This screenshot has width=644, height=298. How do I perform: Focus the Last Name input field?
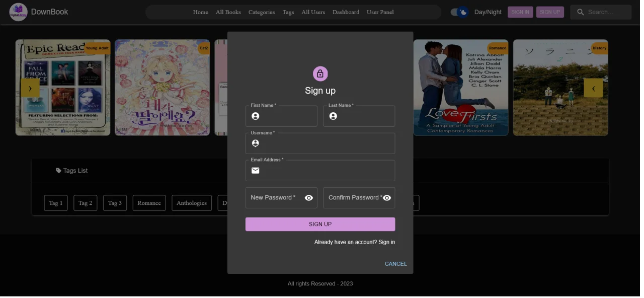tap(359, 116)
